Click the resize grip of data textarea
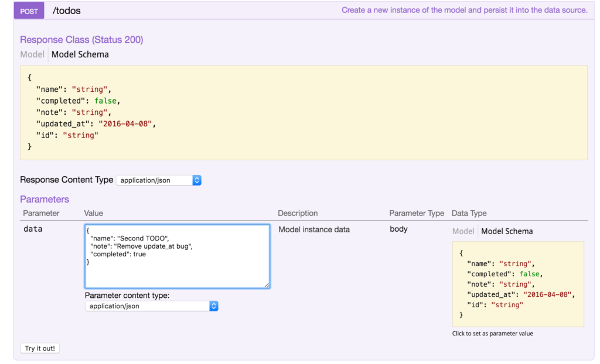The image size is (600, 364). [267, 285]
